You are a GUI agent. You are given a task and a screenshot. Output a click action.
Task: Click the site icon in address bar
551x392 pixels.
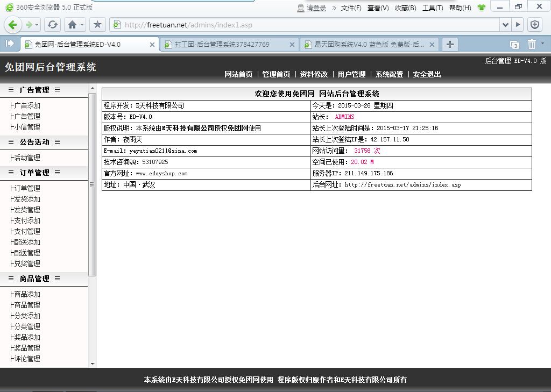(x=116, y=25)
